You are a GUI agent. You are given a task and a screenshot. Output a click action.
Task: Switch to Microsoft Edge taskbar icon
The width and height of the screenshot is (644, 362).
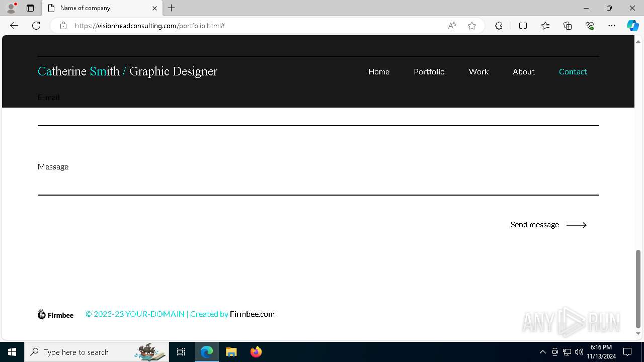(x=207, y=352)
